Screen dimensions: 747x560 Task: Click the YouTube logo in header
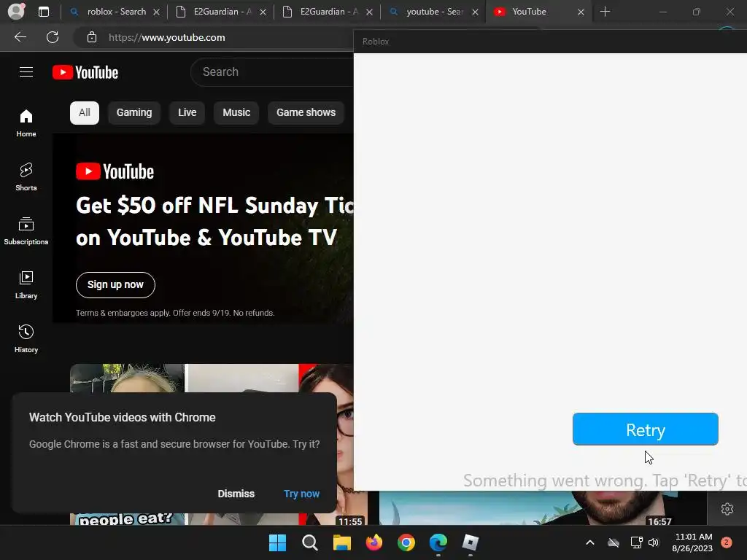[85, 72]
